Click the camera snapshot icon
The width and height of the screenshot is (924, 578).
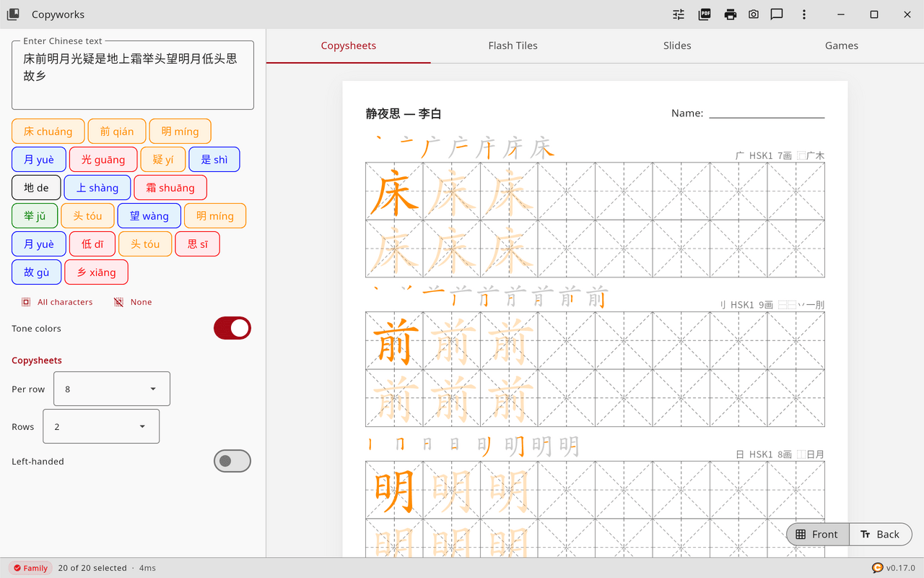point(754,14)
